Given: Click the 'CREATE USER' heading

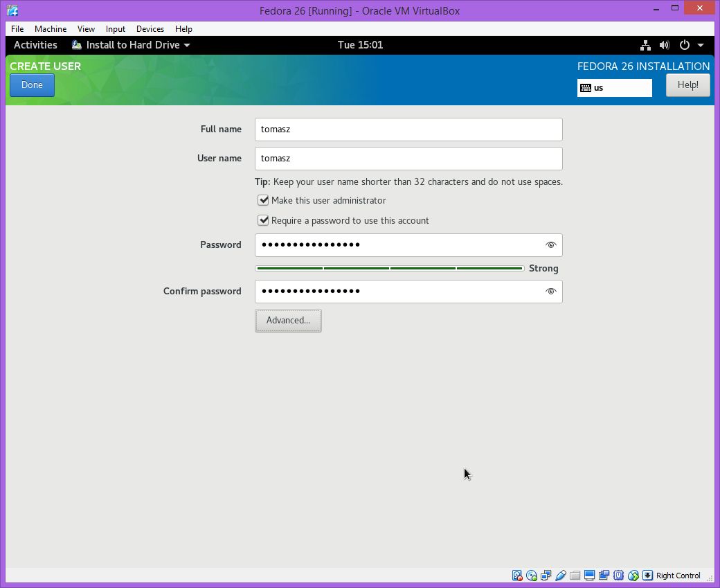Looking at the screenshot, I should coord(46,66).
